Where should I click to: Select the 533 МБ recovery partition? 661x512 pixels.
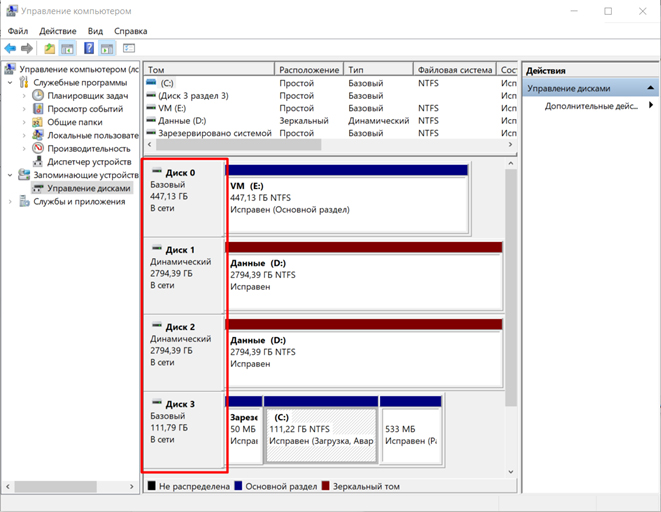pyautogui.click(x=411, y=430)
